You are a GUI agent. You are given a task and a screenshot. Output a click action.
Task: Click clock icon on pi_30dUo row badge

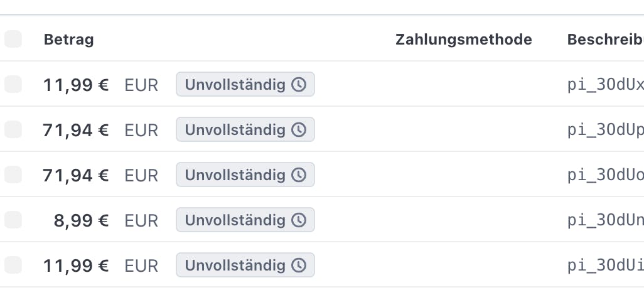tap(299, 175)
